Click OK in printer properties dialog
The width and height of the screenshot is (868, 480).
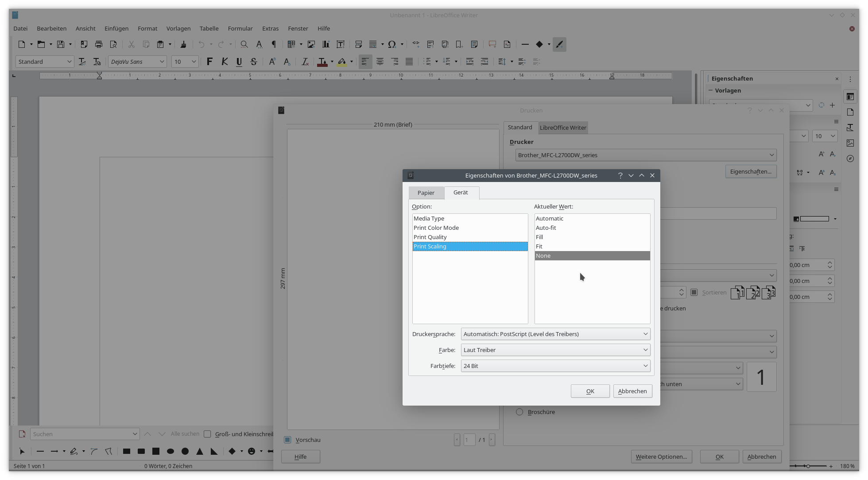tap(590, 391)
